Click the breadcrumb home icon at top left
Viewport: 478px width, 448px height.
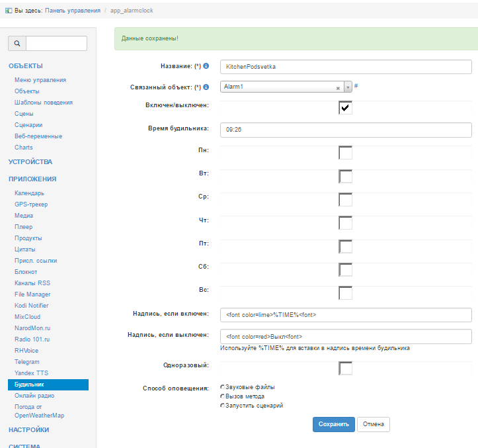point(8,11)
